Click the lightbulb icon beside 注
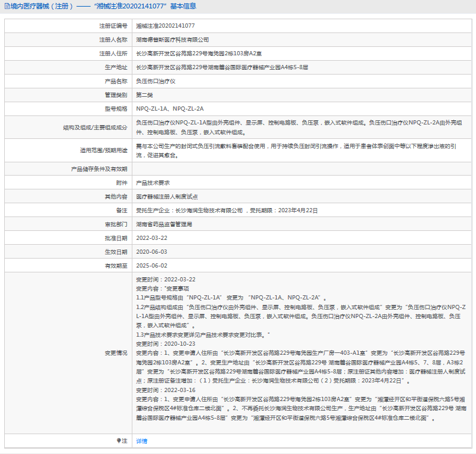 tap(119, 441)
